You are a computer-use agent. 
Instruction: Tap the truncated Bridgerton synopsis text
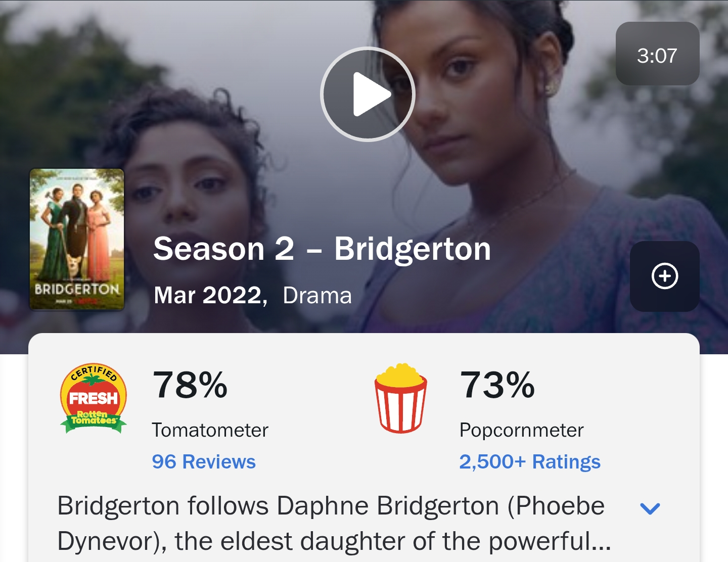334,524
